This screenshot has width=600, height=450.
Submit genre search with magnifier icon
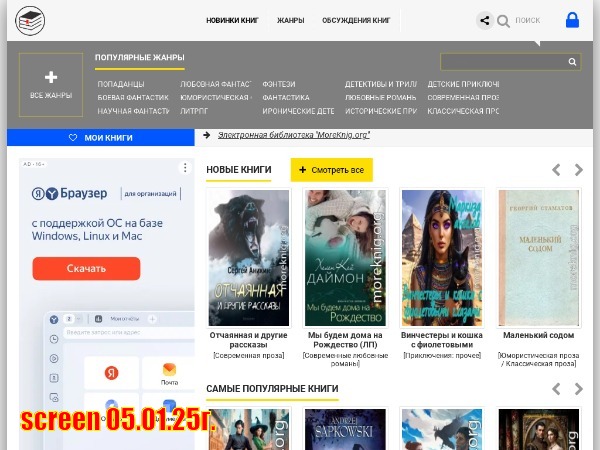pos(572,62)
